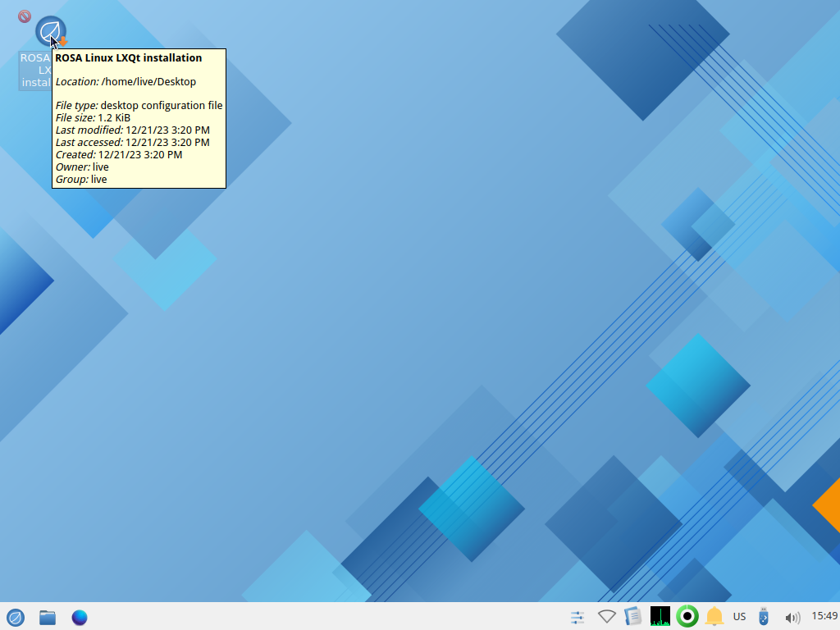Select the installer's text label on the desktop
Viewport: 840px width, 630px height.
click(x=34, y=71)
